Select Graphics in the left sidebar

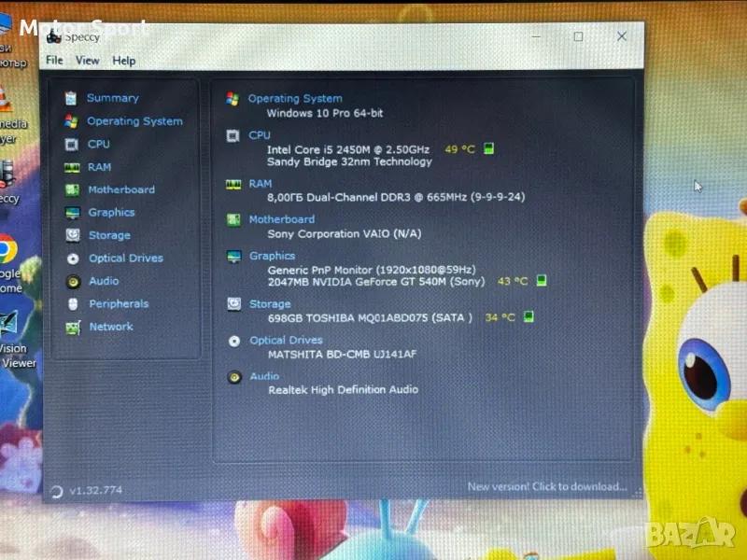pyautogui.click(x=112, y=213)
